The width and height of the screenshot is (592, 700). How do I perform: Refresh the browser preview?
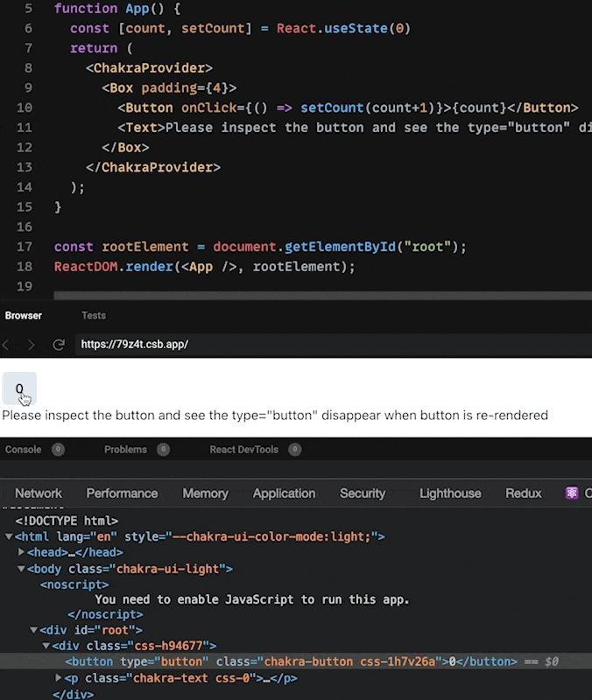coord(58,344)
